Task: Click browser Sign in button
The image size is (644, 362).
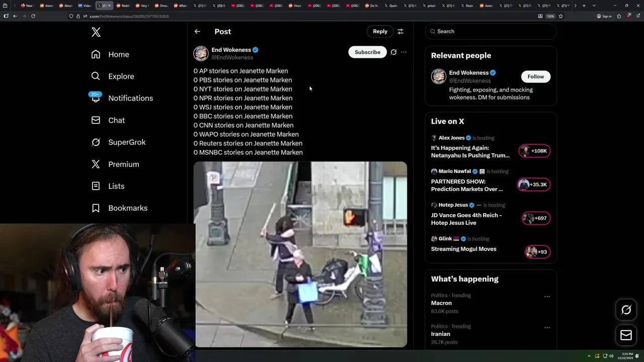Action: click(604, 16)
